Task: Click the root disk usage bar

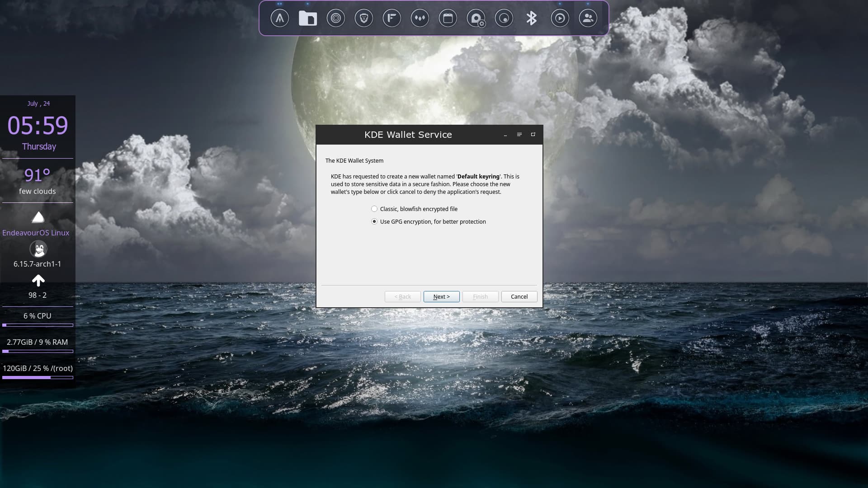Action: coord(38,377)
